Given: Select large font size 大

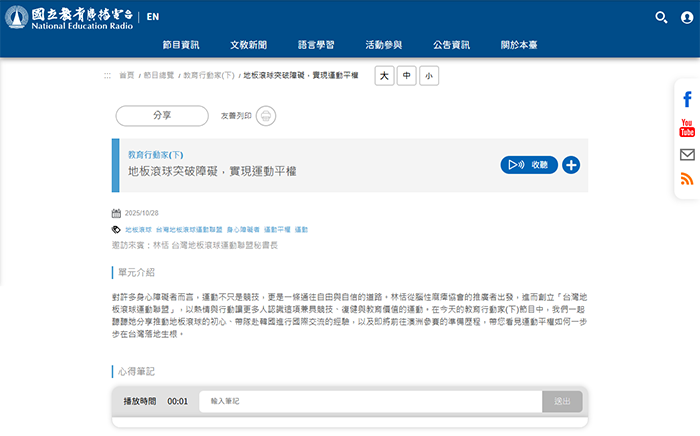Looking at the screenshot, I should (384, 76).
